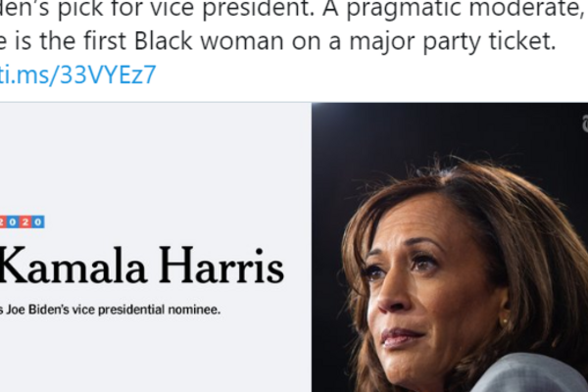The image size is (588, 392).
Task: Click the 2020 election badge
Action: [22, 221]
